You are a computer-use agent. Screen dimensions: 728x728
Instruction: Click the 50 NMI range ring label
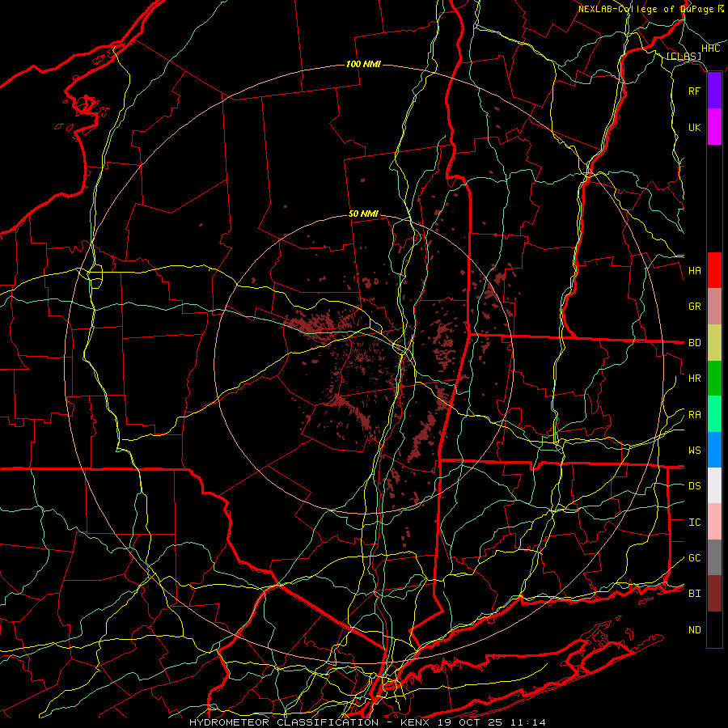363,214
